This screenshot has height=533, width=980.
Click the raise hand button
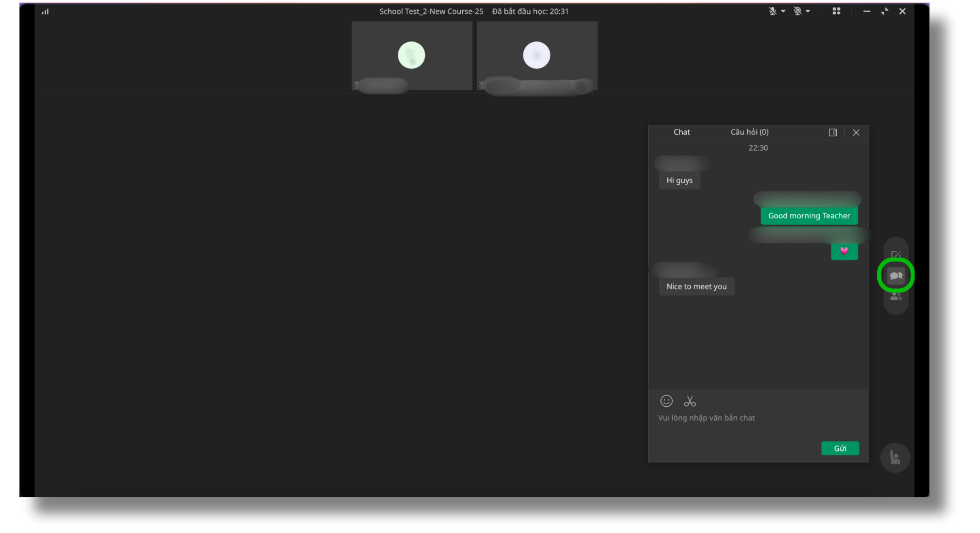[895, 457]
